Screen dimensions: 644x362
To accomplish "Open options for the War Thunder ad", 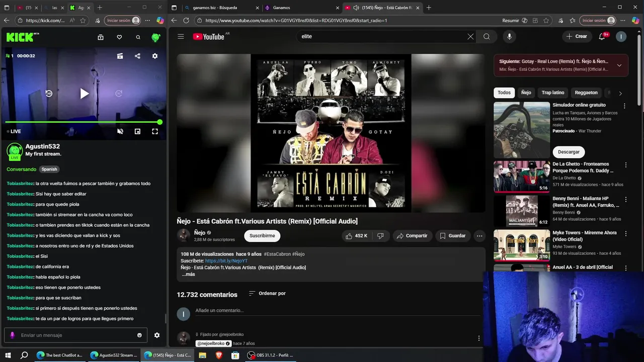I will pos(624,106).
